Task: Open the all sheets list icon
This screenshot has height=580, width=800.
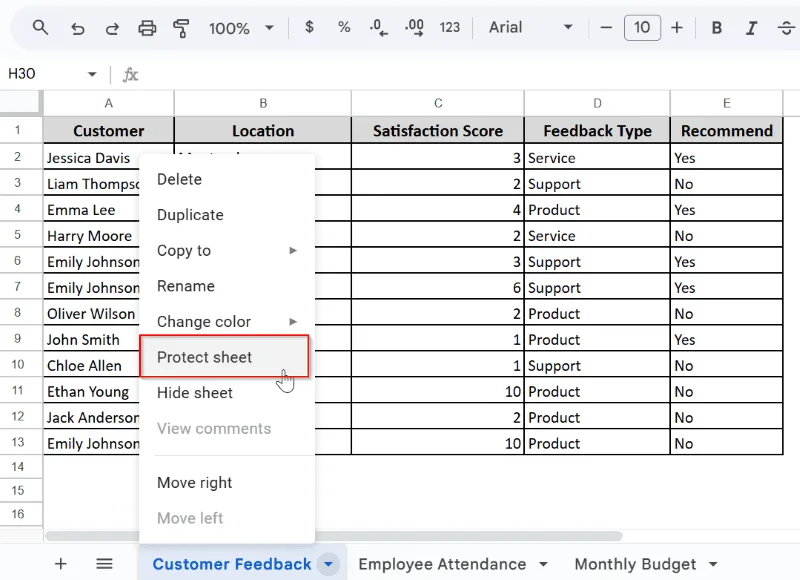Action: (104, 564)
